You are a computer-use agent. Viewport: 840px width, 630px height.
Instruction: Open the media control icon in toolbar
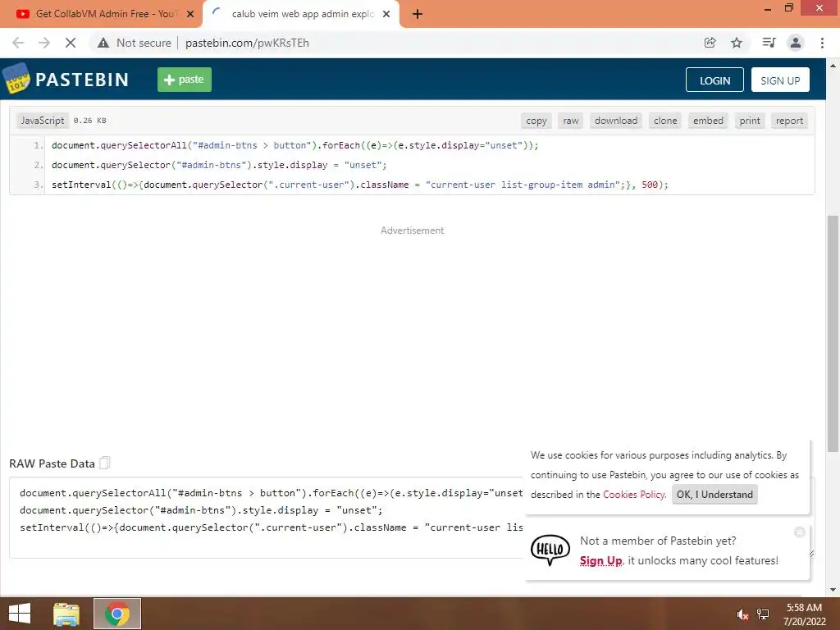coord(769,43)
